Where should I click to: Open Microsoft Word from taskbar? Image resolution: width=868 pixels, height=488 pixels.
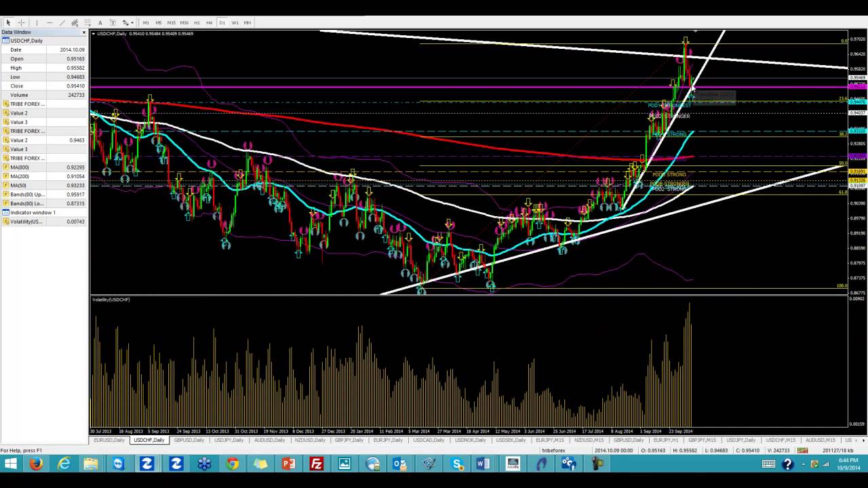[483, 464]
